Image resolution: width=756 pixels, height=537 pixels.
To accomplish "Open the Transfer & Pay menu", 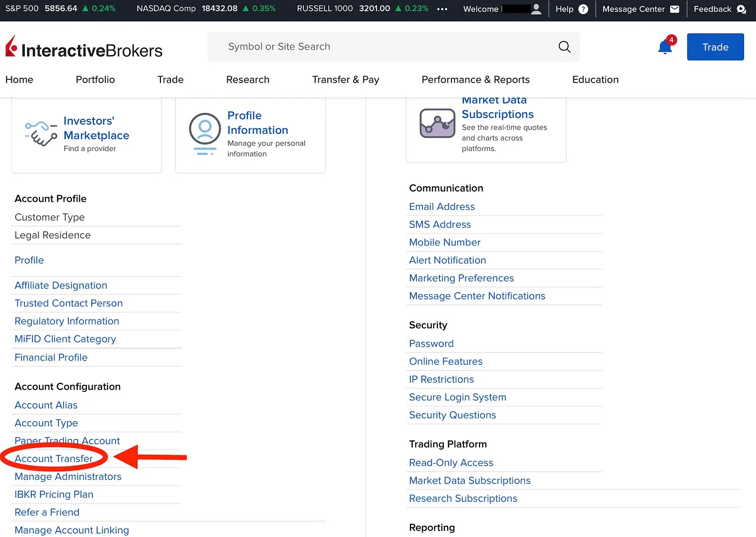I will pyautogui.click(x=346, y=80).
